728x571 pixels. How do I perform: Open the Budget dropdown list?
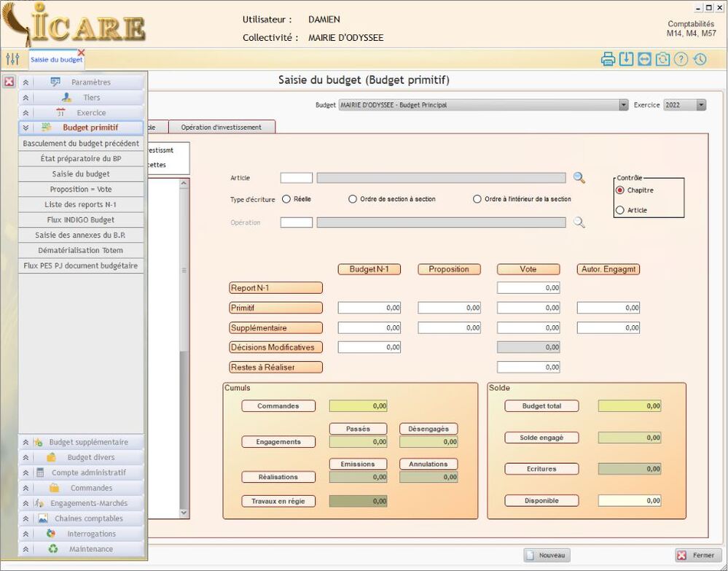623,105
